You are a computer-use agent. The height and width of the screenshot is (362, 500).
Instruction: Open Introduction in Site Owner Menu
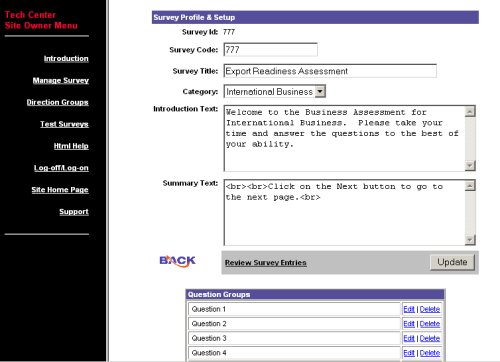(x=66, y=59)
